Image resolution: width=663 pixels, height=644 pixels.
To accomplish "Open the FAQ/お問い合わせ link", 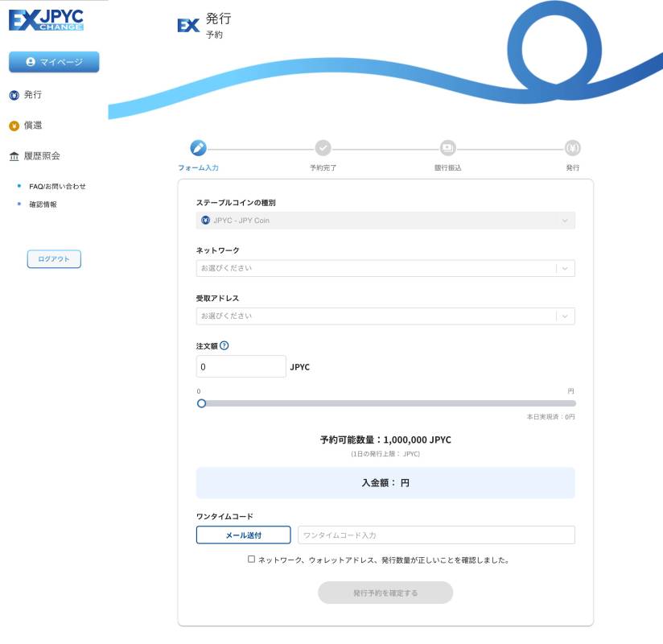I will (57, 187).
